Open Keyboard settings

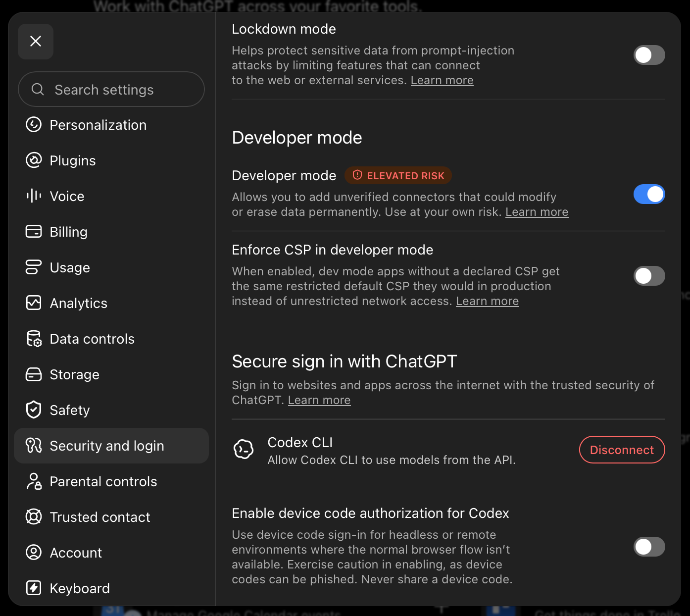pyautogui.click(x=111, y=588)
